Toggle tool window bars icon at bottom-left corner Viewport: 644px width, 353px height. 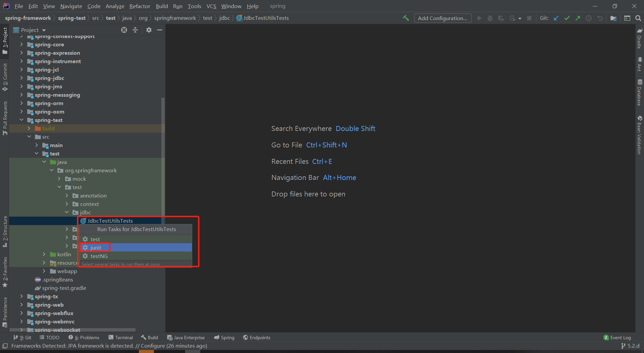tap(5, 346)
